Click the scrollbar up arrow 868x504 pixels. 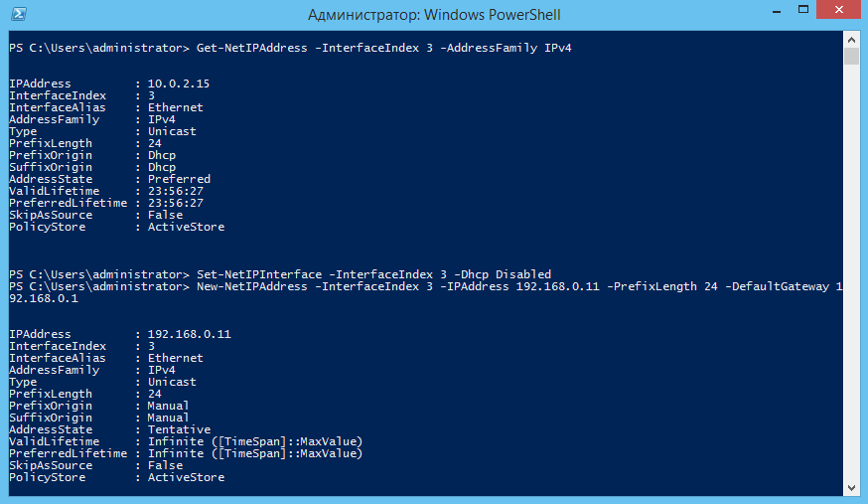(x=852, y=40)
